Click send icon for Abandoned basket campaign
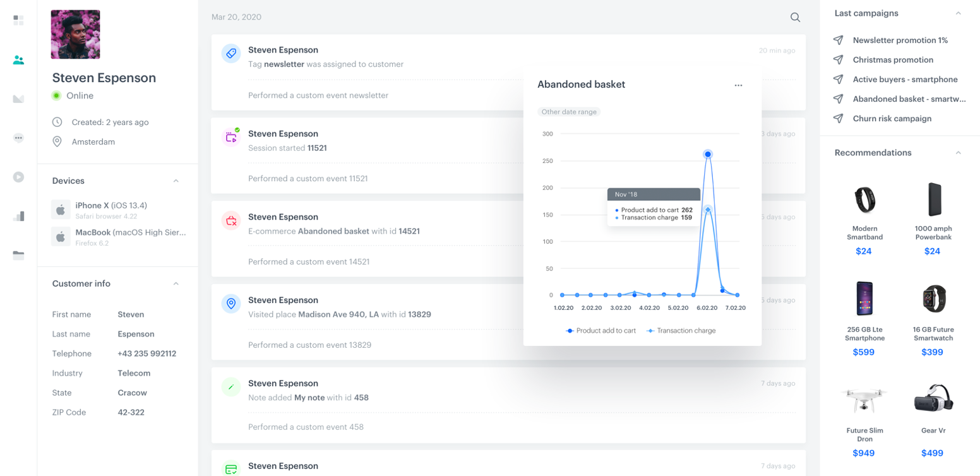Viewport: 980px width, 476px height. pos(838,98)
